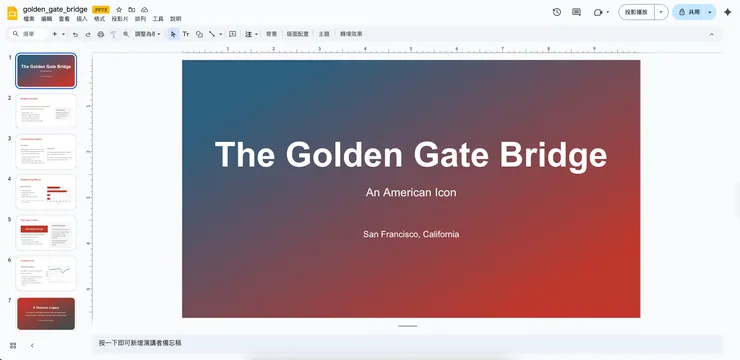Click the .PPTX file format badge
740x360 pixels.
tap(101, 9)
